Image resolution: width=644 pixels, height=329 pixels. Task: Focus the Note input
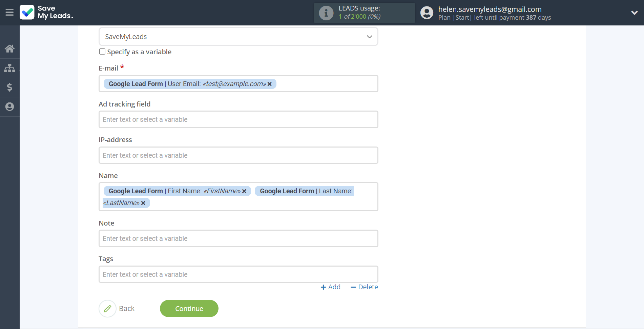tap(238, 238)
